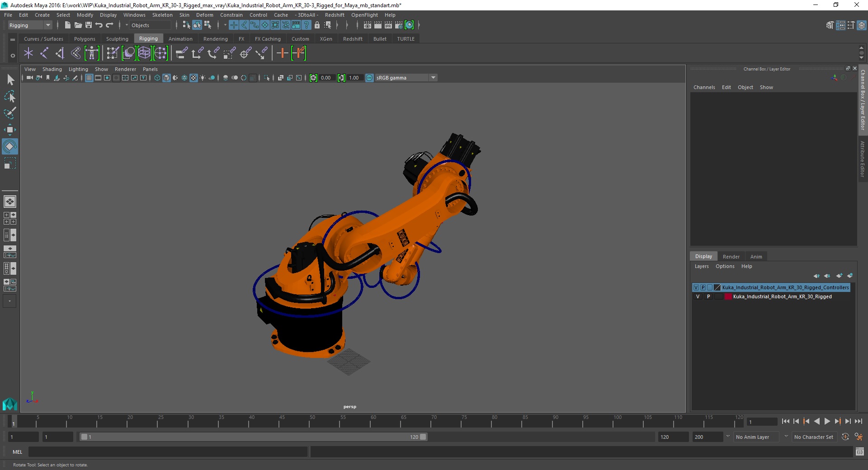Open the shelf options gear menu
Screen dimensions: 868x470
[13, 56]
